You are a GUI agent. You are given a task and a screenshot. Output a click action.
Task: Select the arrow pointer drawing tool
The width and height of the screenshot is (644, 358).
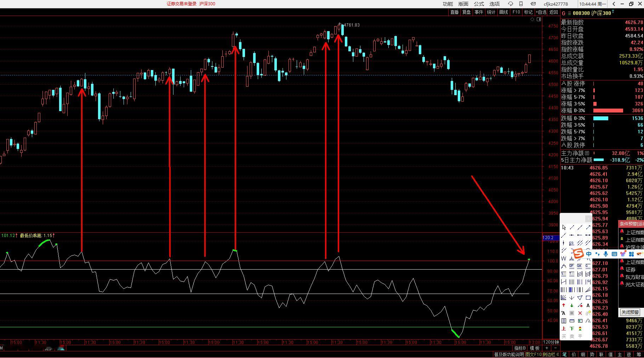(x=564, y=227)
